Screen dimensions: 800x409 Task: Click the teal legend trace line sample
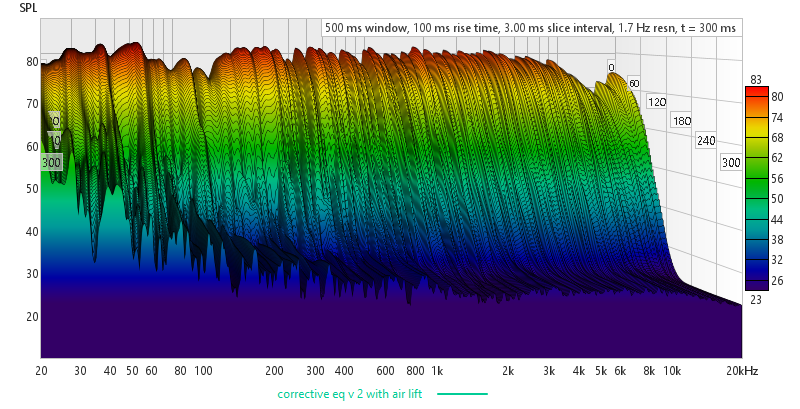click(x=461, y=394)
